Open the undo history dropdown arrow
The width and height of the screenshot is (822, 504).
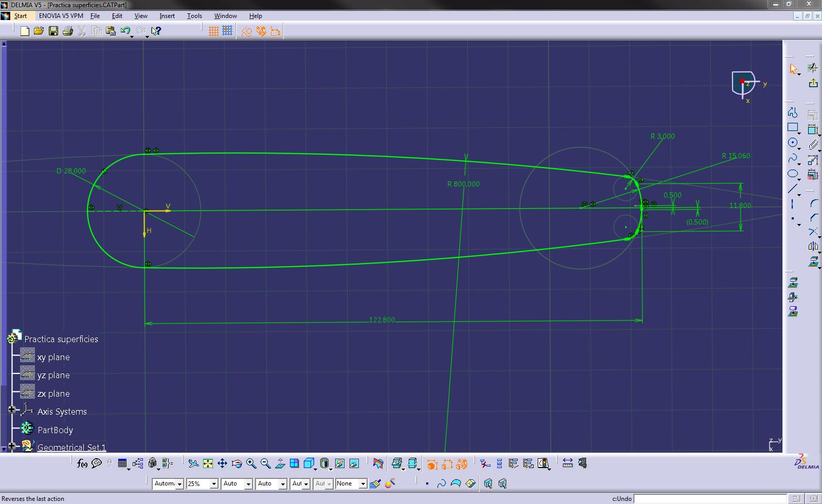[x=132, y=36]
